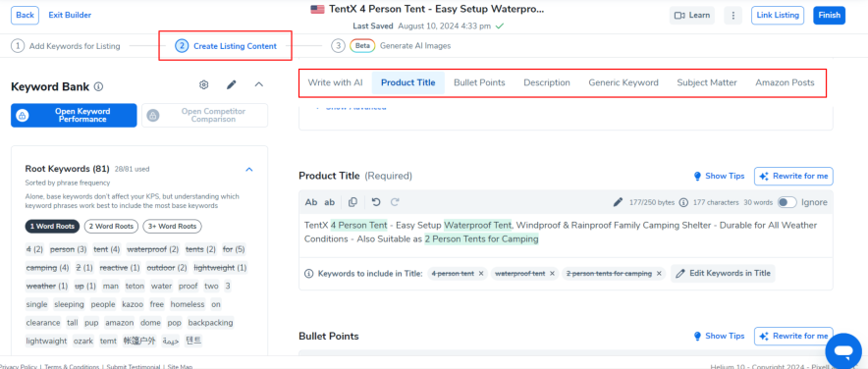
Task: Edit Keyword Bank with pencil icon
Action: (232, 84)
